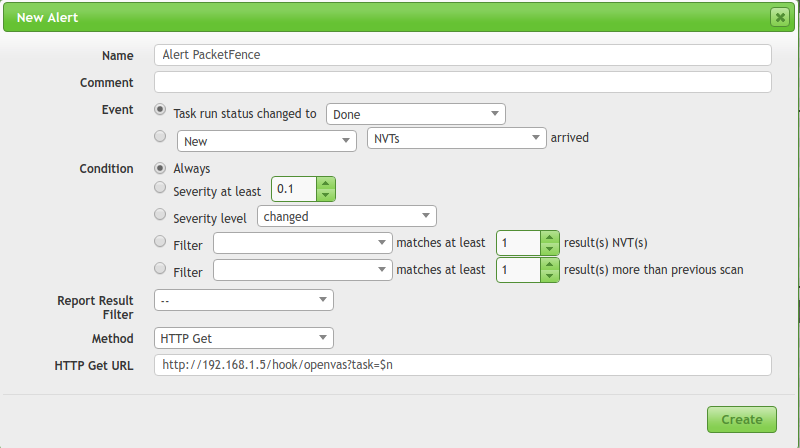Decrease the 'Severity at least' value with down arrow
800x448 pixels.
(325, 194)
